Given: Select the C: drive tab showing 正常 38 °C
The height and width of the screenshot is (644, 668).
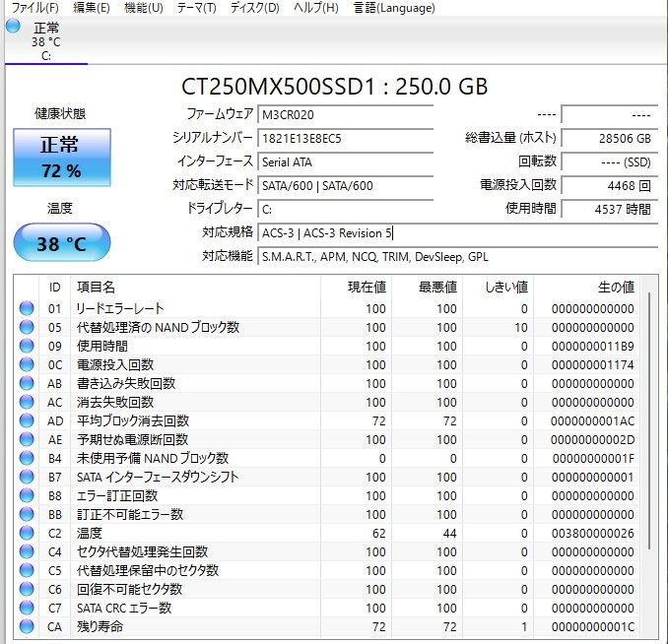Looking at the screenshot, I should (46, 41).
